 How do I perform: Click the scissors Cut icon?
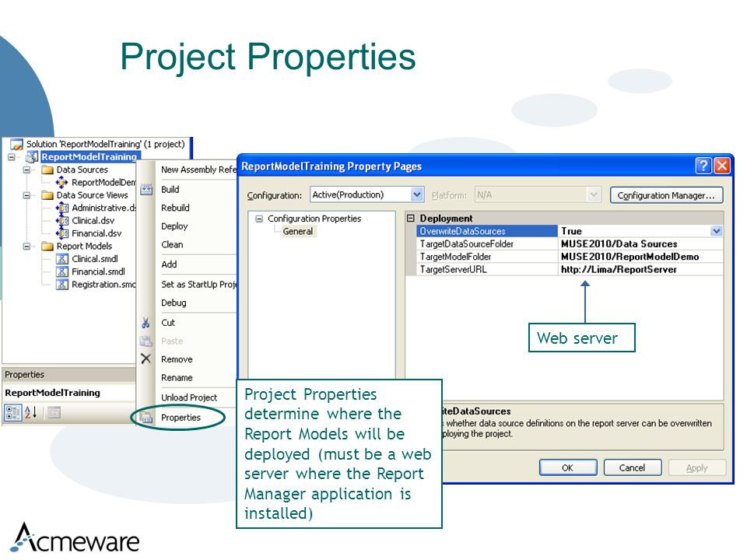click(x=146, y=323)
